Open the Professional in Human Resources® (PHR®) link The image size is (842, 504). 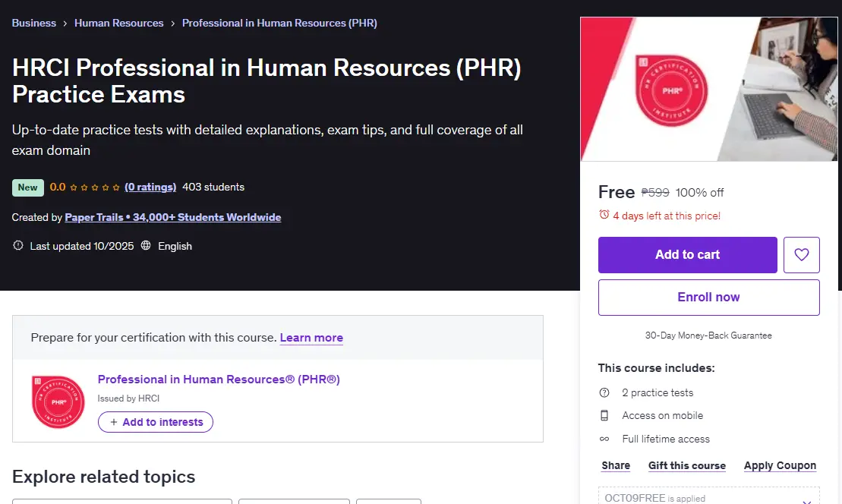(x=219, y=380)
